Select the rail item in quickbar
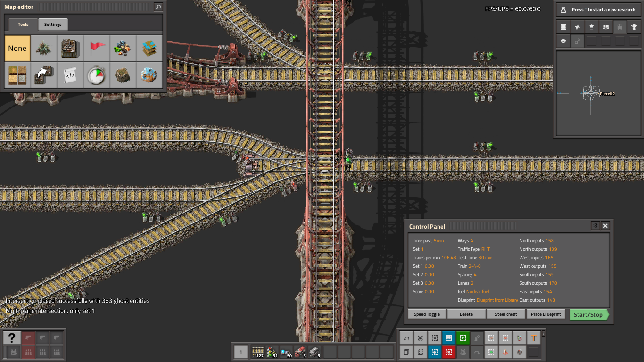Image resolution: width=644 pixels, height=362 pixels. 257,352
